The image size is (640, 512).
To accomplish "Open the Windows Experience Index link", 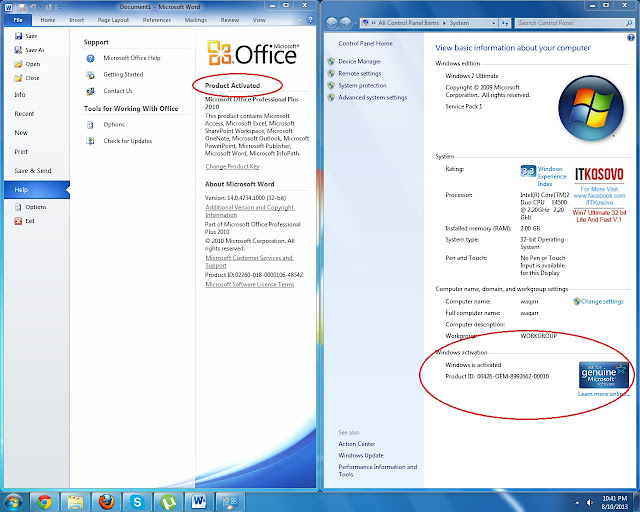I will (551, 176).
